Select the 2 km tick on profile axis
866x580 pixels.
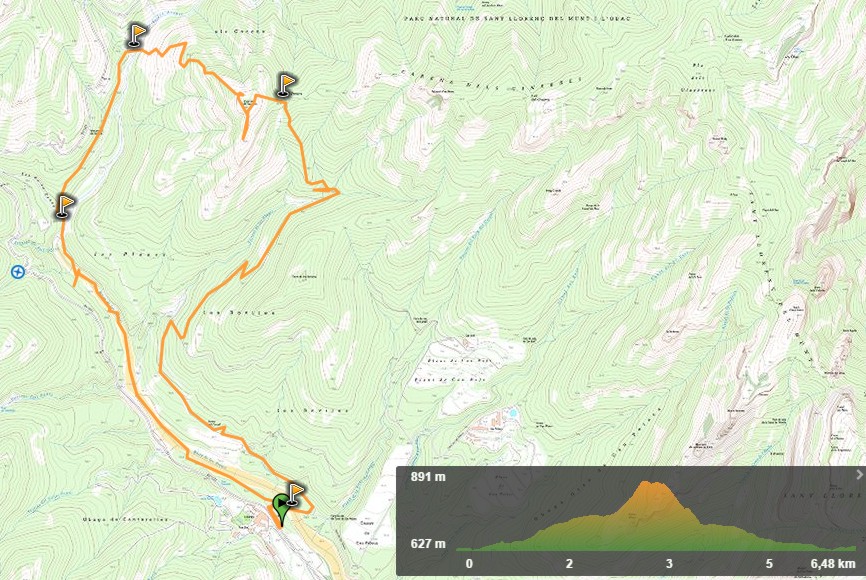coord(569,564)
